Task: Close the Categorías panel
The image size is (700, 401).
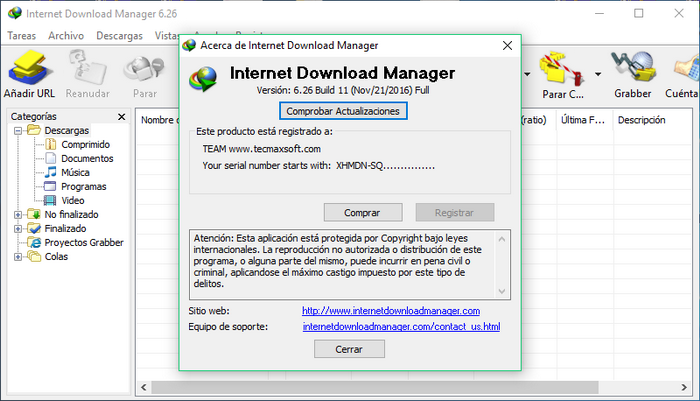Action: click(121, 117)
